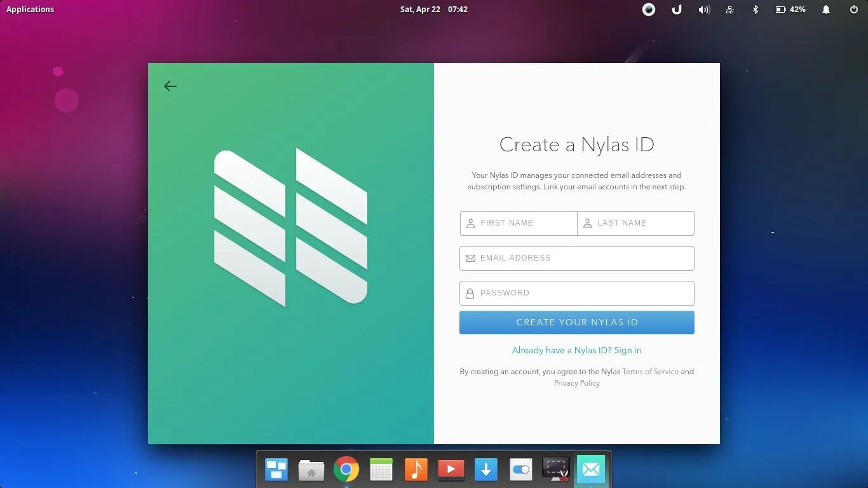Open the Terms of Service link
The width and height of the screenshot is (868, 488).
pos(651,372)
